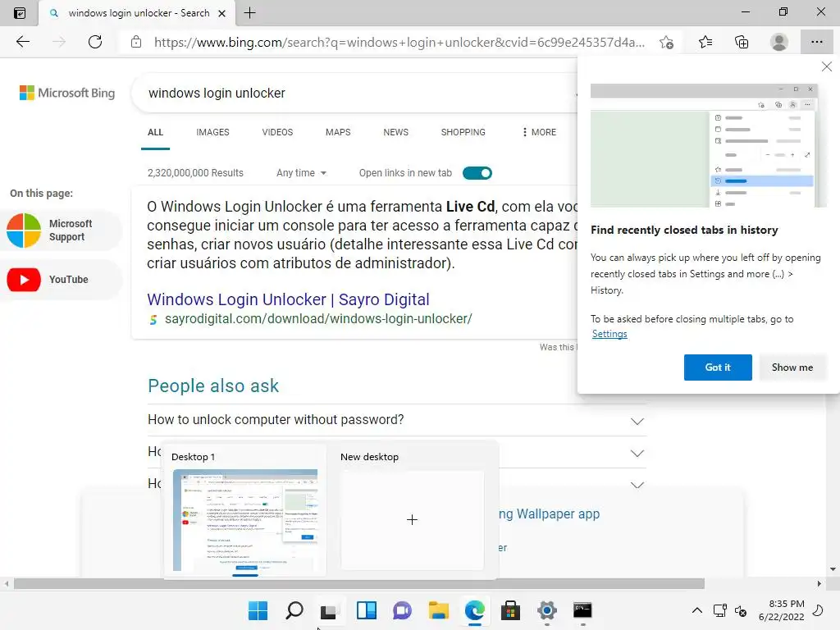Click the scroll right arrow
840x630 pixels.
point(819,584)
